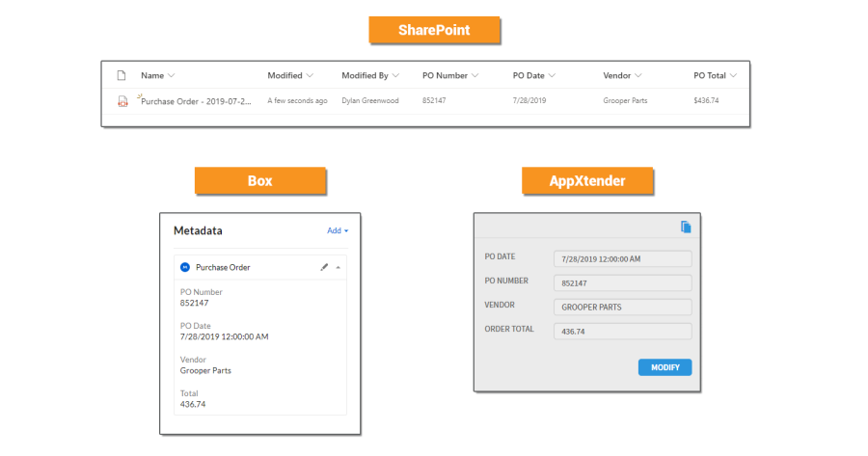Click the VENDOR field showing GROOPER PARTS
Viewport: 868px width, 456px height.
point(623,308)
